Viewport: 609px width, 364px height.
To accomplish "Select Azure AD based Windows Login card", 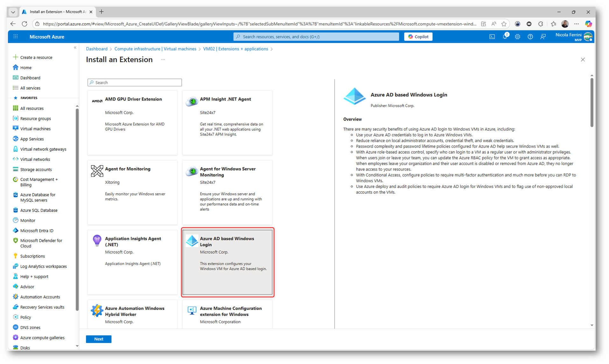I will tap(227, 262).
